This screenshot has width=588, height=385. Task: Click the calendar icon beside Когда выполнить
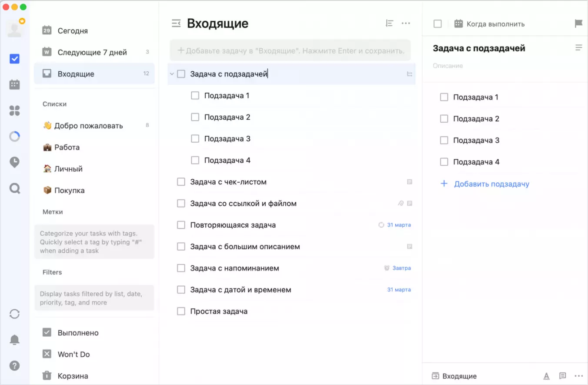tap(458, 24)
